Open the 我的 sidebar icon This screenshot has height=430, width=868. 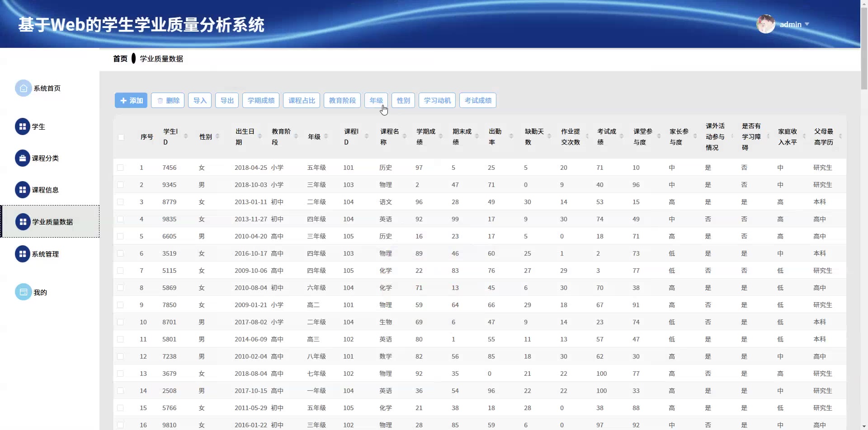point(23,292)
